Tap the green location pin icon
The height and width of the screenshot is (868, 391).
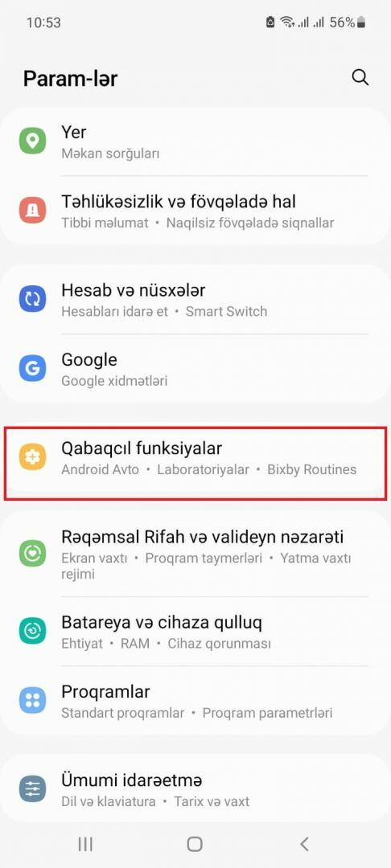click(33, 141)
